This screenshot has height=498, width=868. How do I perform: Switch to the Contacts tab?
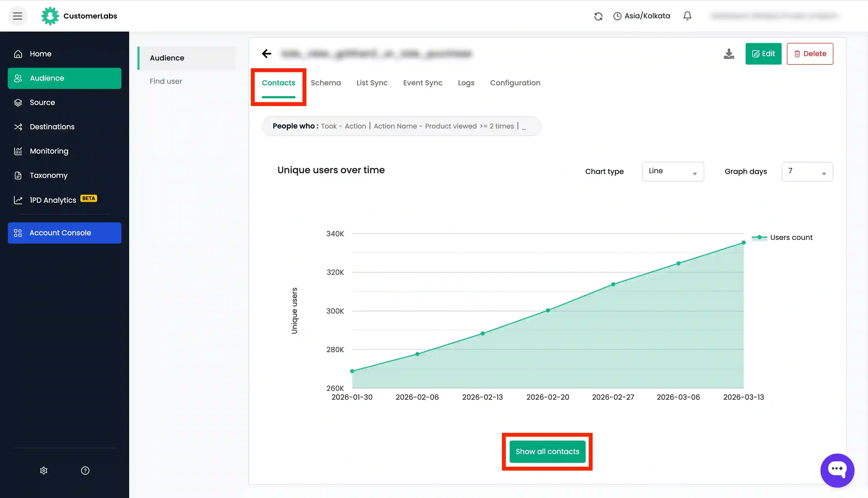[x=278, y=83]
